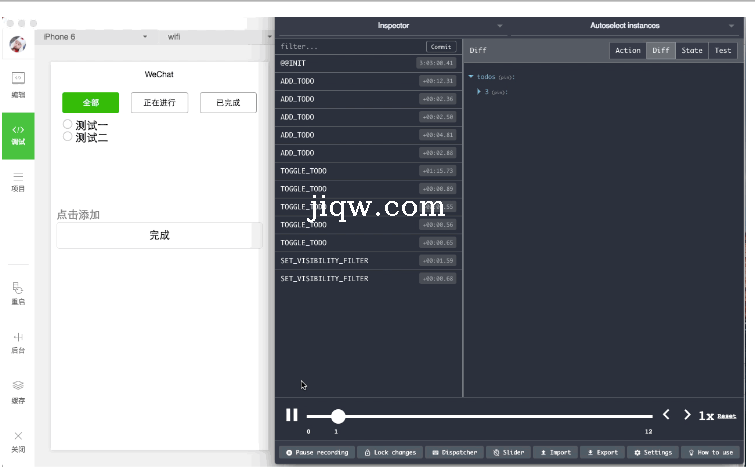Click the playback slider handle
This screenshot has height=469, width=755.
click(x=338, y=416)
